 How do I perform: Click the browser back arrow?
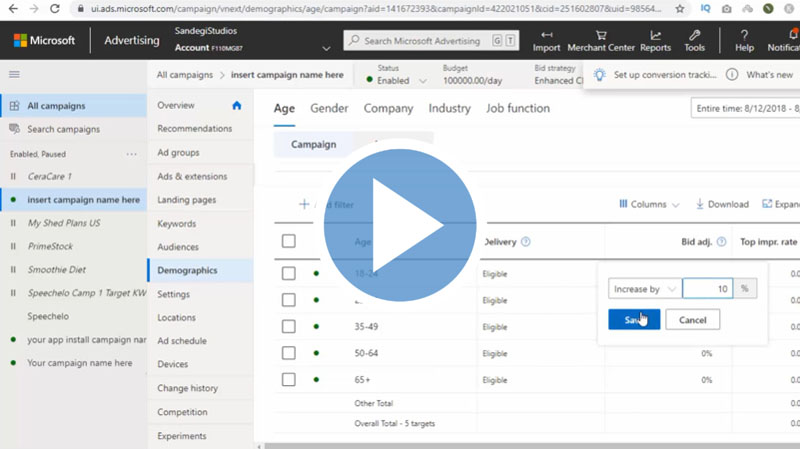coord(13,9)
